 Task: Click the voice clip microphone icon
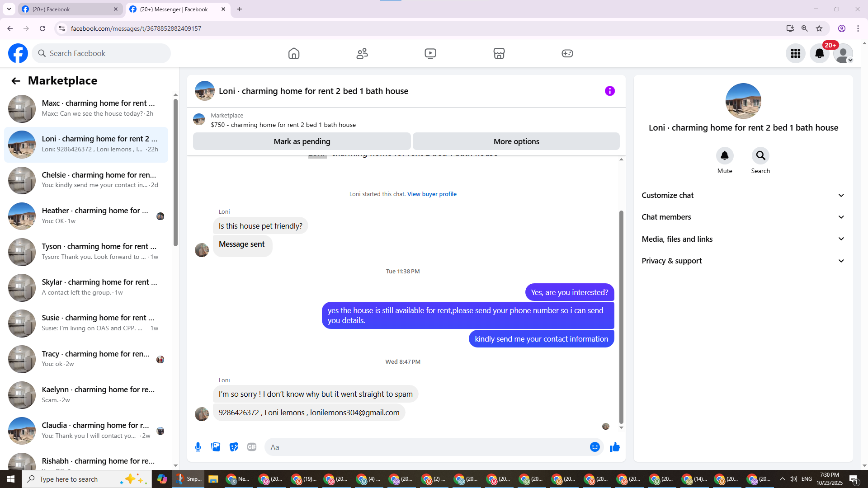(198, 447)
